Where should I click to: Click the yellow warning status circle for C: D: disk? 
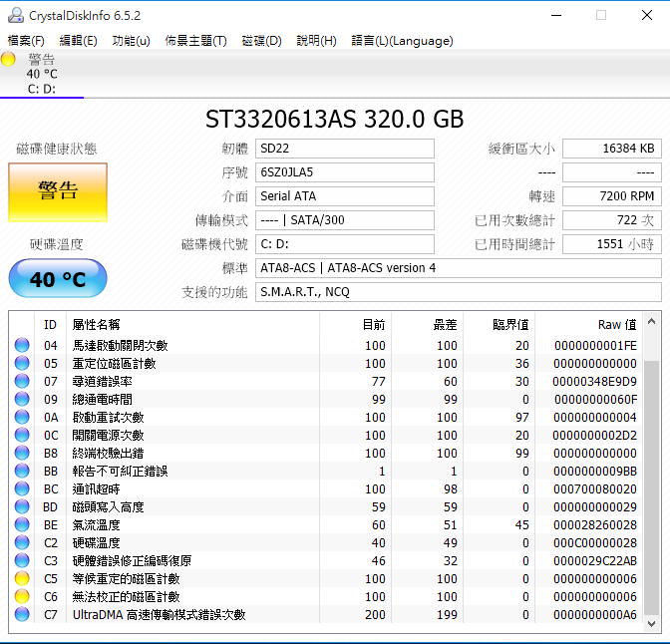[x=8, y=59]
